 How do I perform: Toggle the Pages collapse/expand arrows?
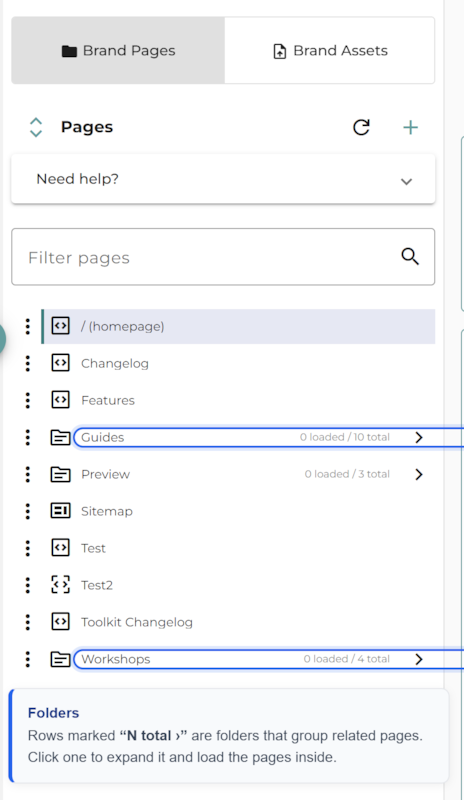(x=36, y=127)
